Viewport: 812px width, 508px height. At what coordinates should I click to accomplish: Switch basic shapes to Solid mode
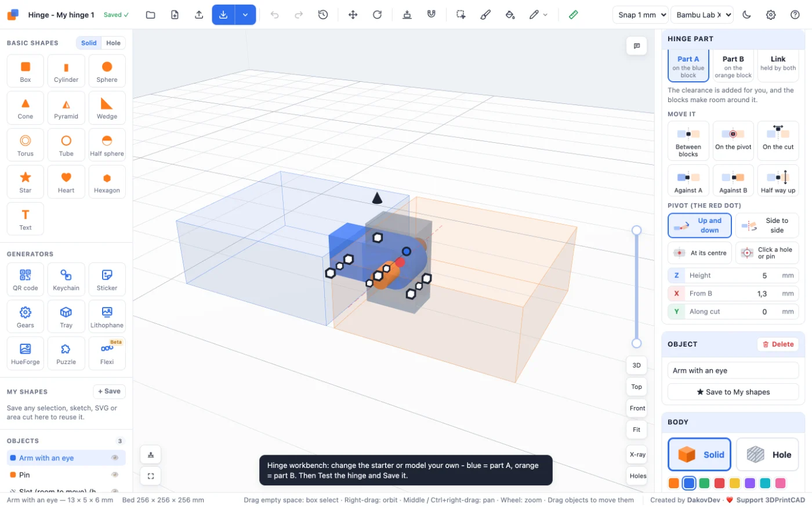[89, 43]
